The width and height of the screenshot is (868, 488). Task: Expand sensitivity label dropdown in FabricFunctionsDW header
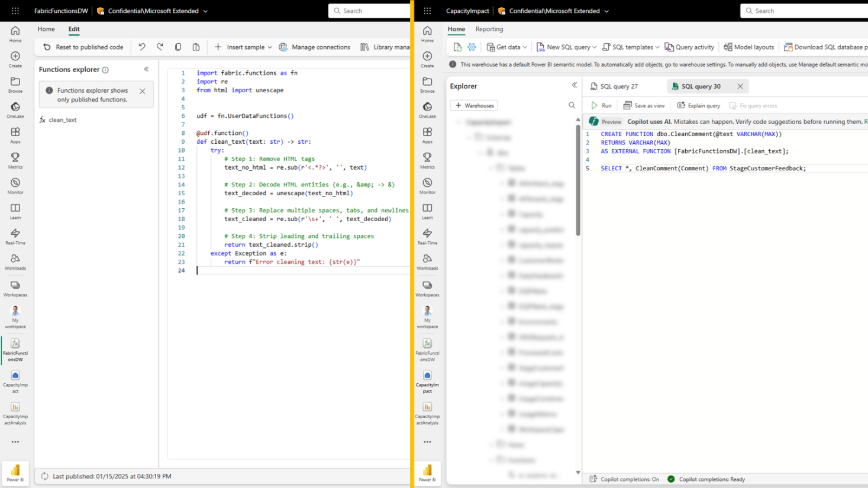pyautogui.click(x=206, y=11)
